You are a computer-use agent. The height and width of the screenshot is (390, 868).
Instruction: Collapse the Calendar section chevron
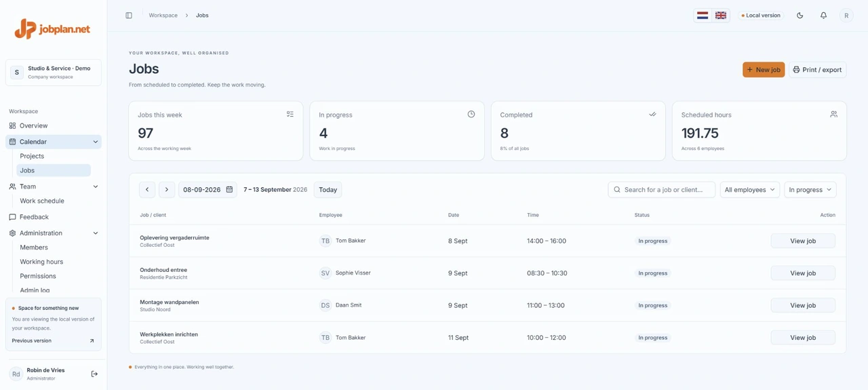pyautogui.click(x=96, y=142)
